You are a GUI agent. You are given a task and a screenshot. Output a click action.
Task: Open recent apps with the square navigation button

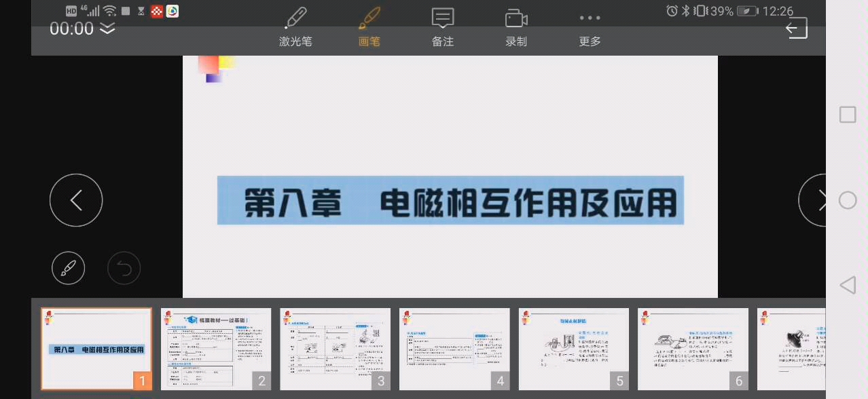point(847,115)
